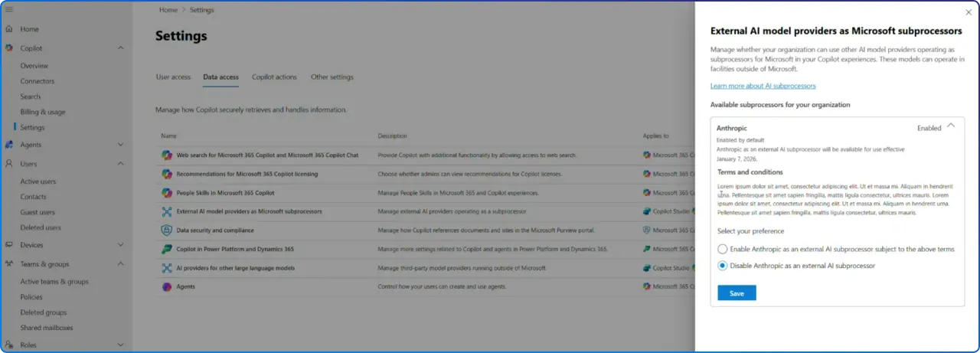
Task: Click the icon beside AI providers for other models
Action: point(166,268)
